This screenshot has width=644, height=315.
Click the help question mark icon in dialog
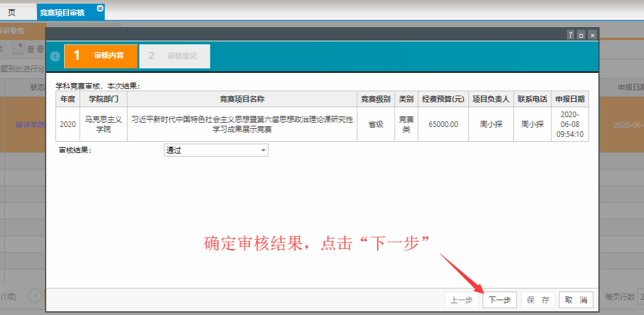(571, 35)
